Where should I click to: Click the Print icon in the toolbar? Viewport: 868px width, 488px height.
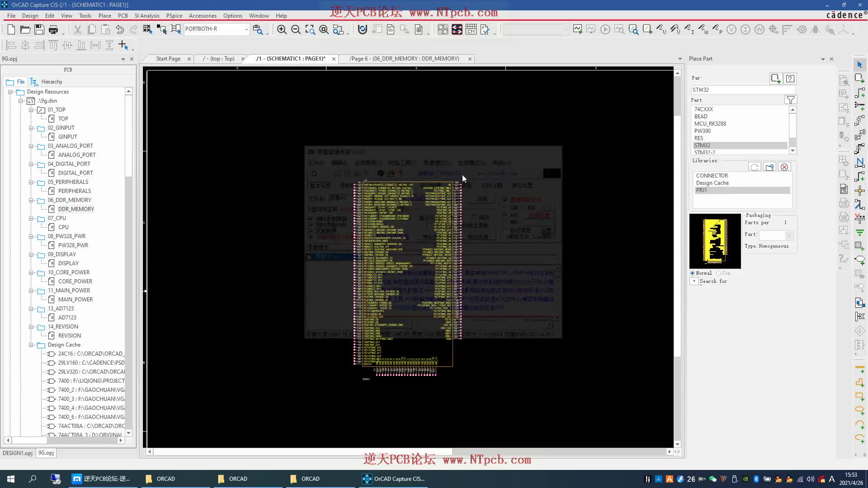click(x=53, y=30)
